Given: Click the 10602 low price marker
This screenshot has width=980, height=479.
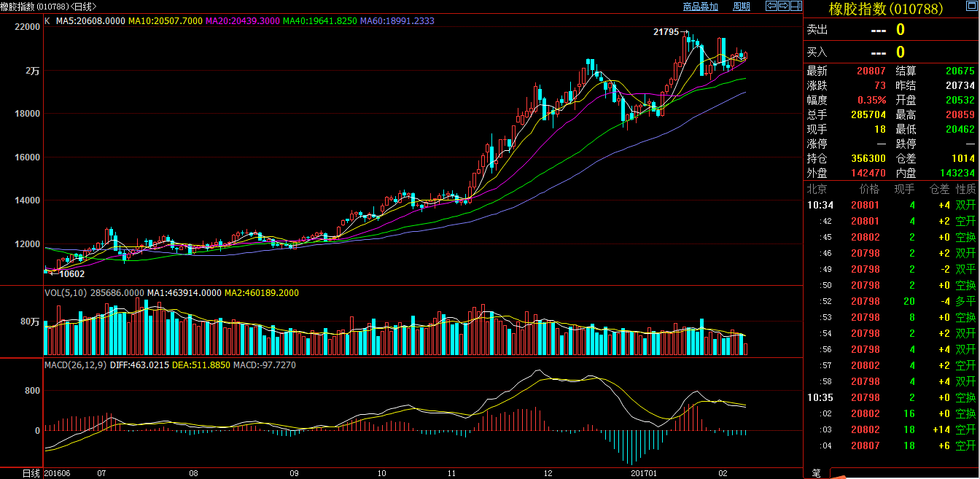Looking at the screenshot, I should (71, 274).
